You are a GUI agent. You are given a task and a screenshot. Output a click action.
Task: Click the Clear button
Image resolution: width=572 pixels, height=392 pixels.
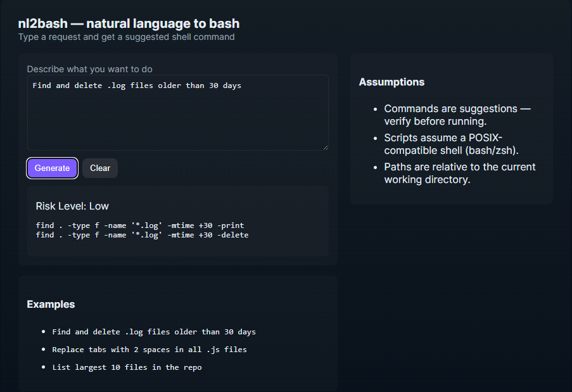tap(100, 168)
